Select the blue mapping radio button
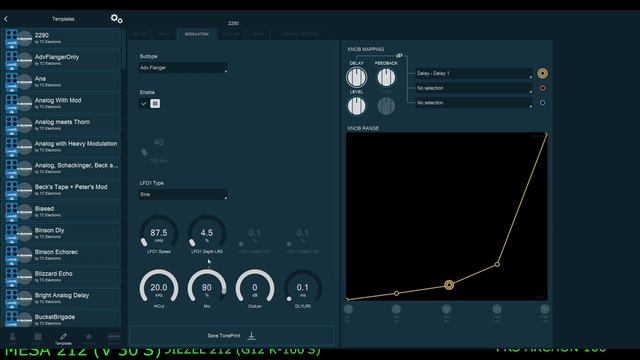 point(542,103)
